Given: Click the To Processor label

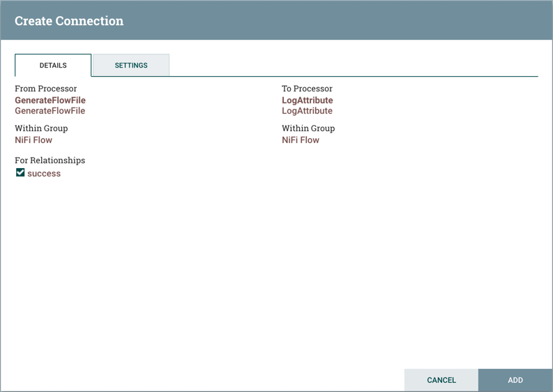Looking at the screenshot, I should pyautogui.click(x=307, y=89).
